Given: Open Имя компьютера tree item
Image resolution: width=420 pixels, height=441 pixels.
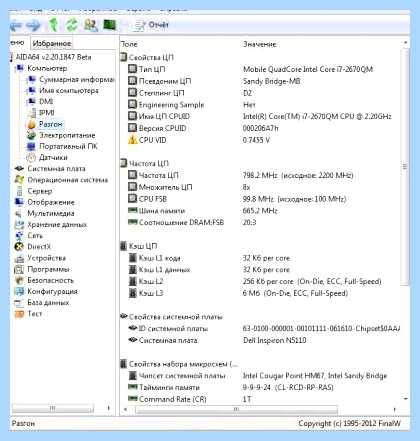Looking at the screenshot, I should tap(69, 90).
